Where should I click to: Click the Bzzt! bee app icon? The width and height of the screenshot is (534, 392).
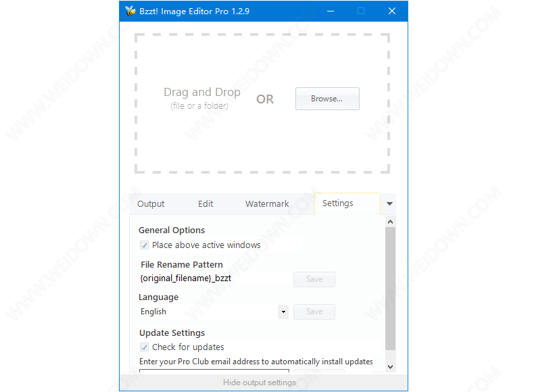point(130,11)
